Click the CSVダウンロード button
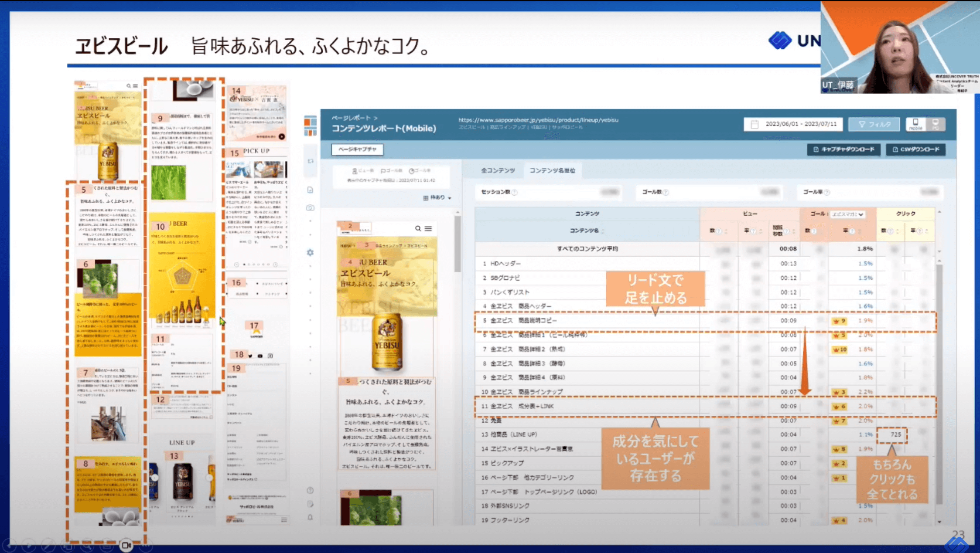 [x=915, y=149]
